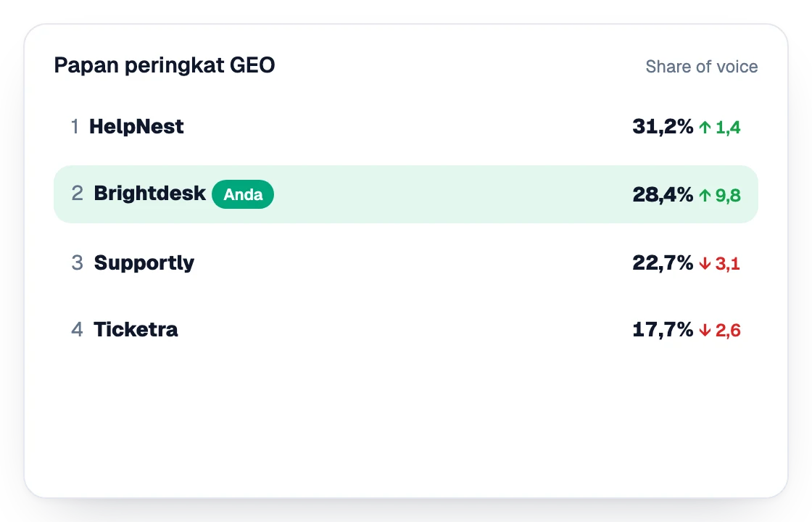812x522 pixels.
Task: Click the red down arrow beside 2,6
Action: [x=704, y=330]
